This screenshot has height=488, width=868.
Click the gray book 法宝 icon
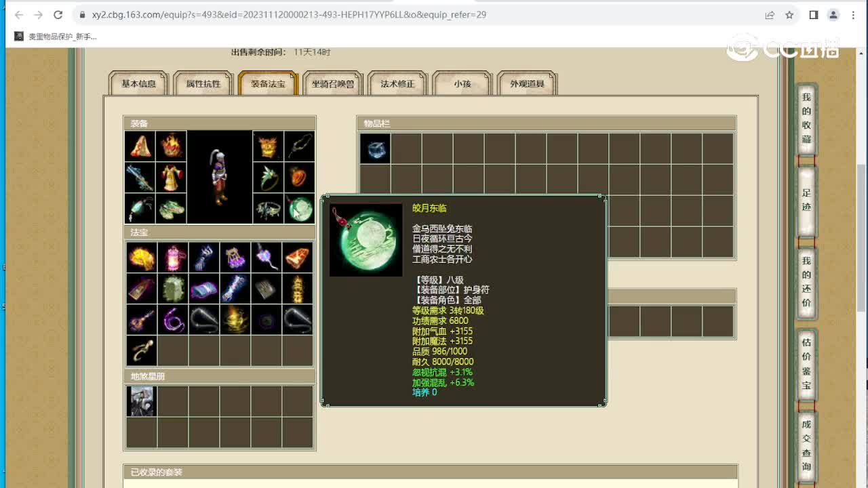click(x=267, y=289)
